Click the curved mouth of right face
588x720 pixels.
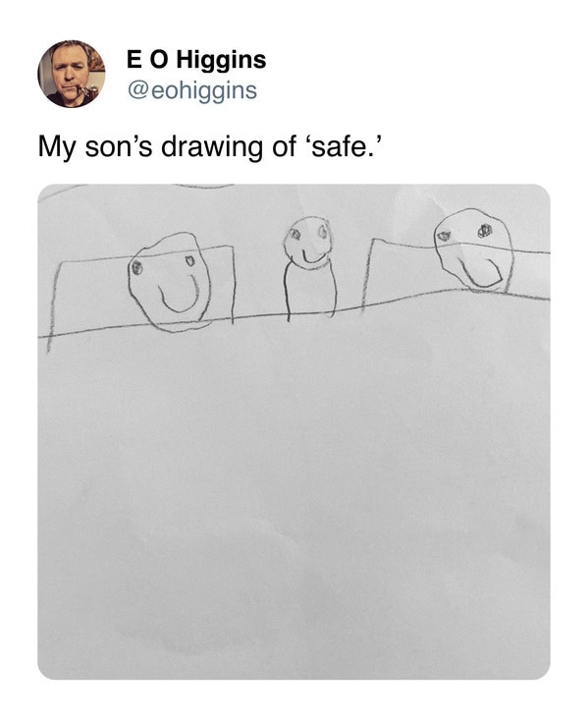click(x=481, y=273)
